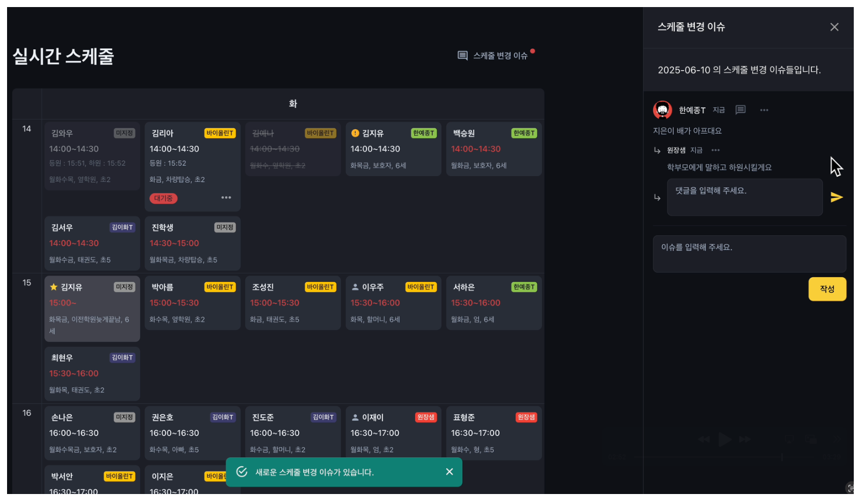Click 김이화T tag on 김서우 card
This screenshot has width=862, height=504.
point(122,227)
